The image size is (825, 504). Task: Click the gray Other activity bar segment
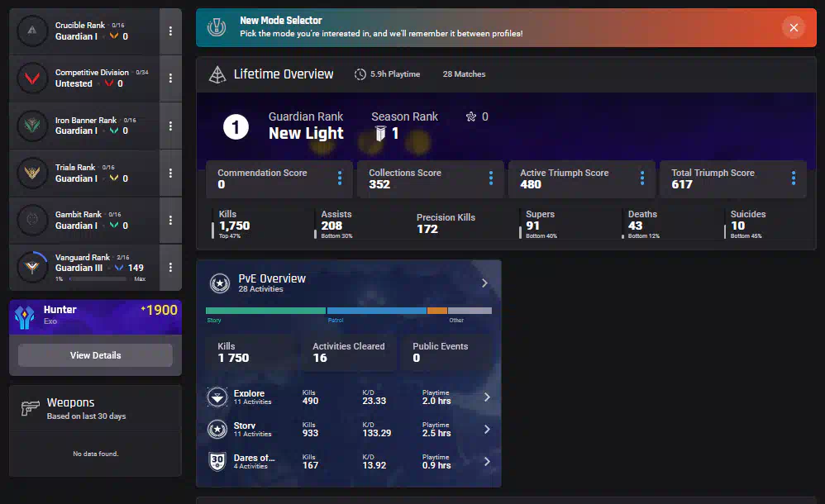(x=470, y=311)
